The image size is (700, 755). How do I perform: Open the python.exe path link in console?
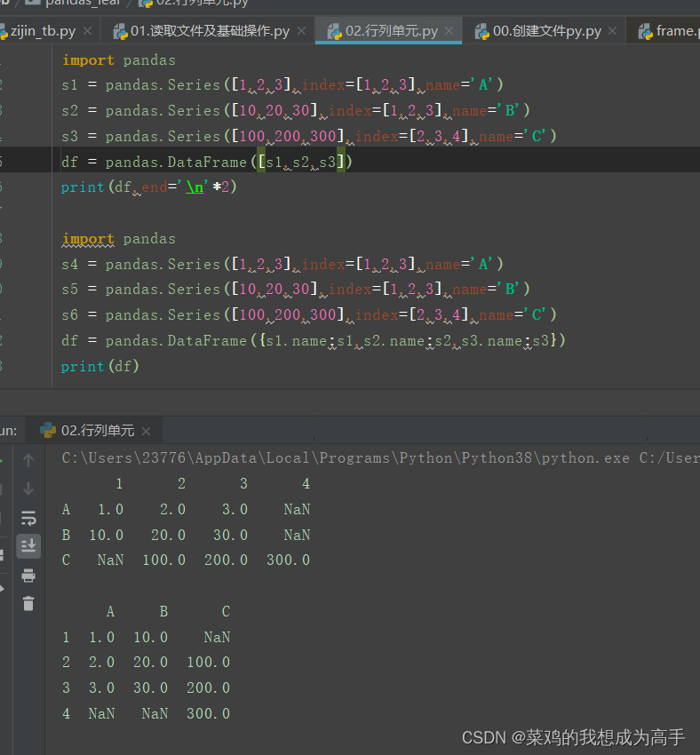click(345, 458)
